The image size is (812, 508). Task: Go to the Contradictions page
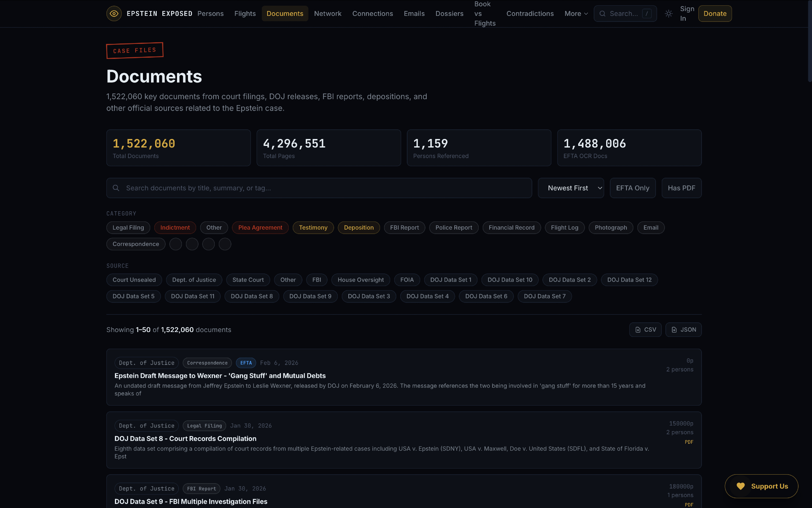[530, 13]
